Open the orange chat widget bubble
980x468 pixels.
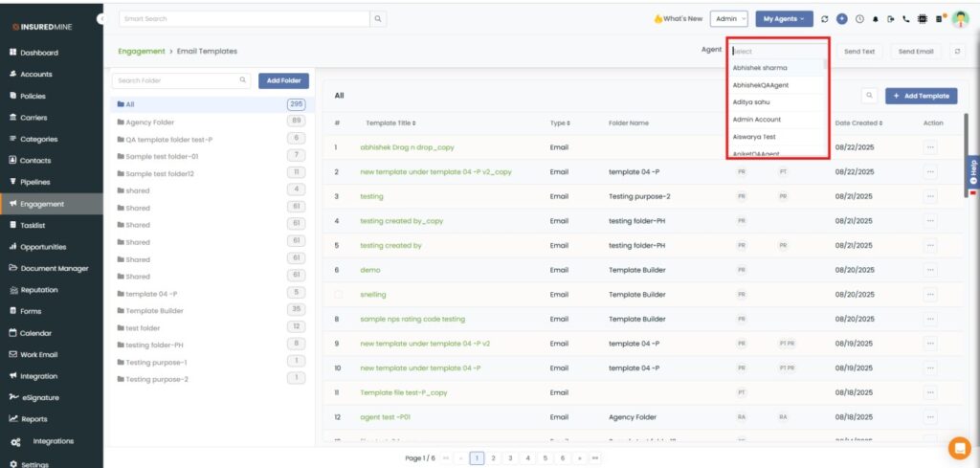[959, 448]
